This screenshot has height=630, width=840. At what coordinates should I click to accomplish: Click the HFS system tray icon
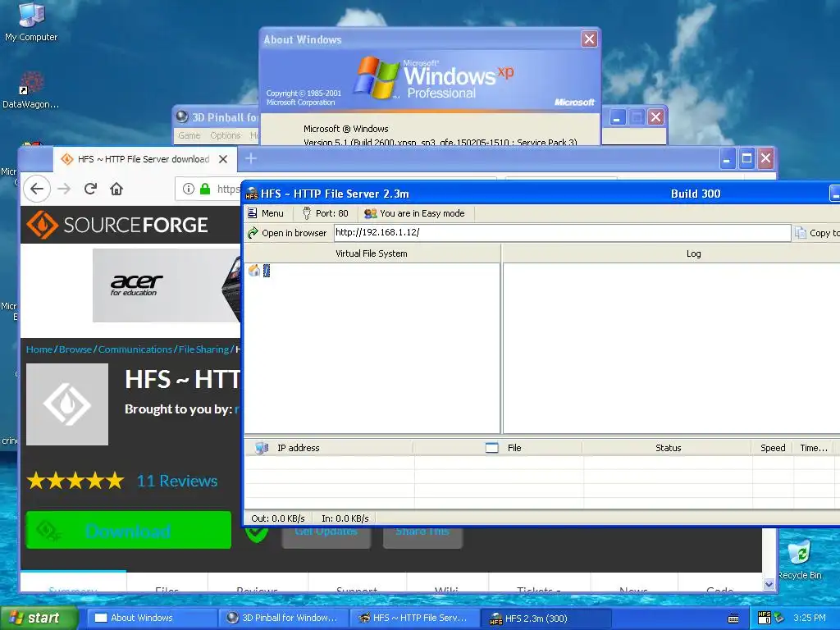tap(765, 618)
